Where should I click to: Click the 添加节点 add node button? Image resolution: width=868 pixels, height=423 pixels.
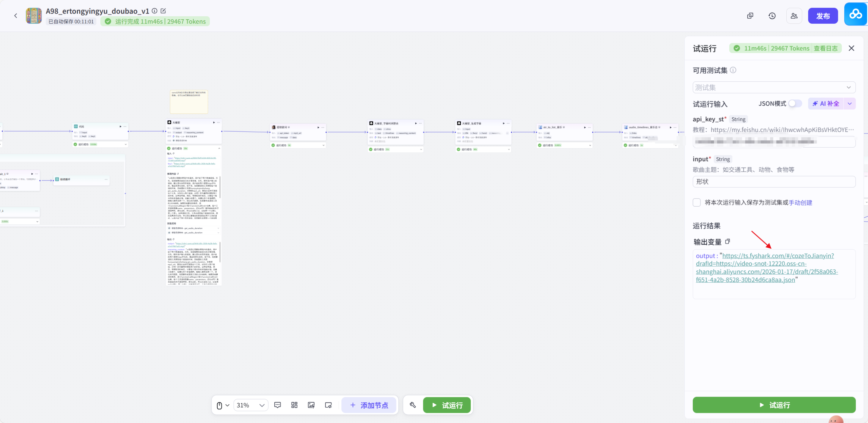point(369,405)
